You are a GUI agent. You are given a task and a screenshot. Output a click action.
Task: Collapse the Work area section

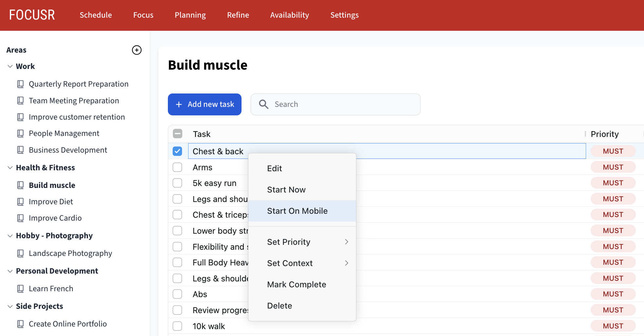9,66
